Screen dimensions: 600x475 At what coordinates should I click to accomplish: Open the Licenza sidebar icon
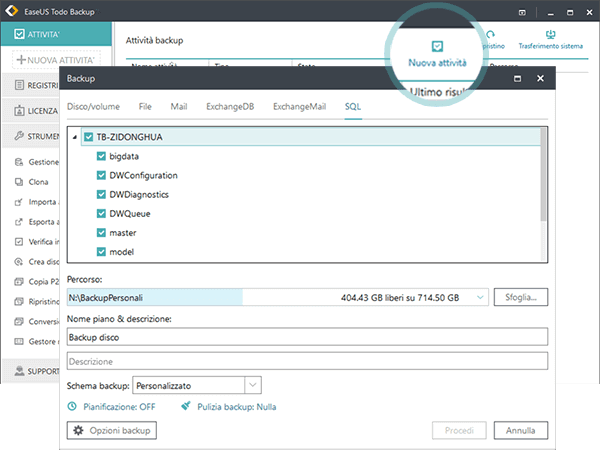point(19,111)
